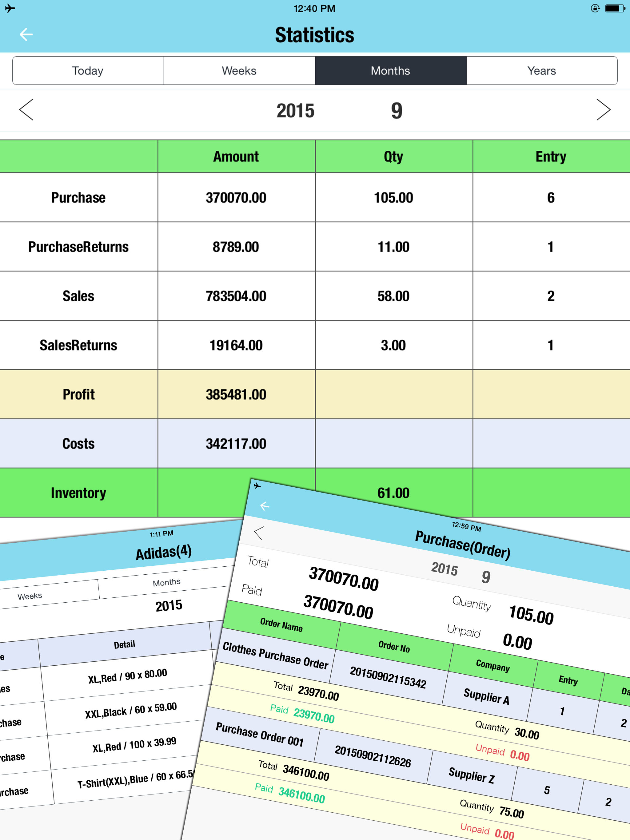Tap Company column header
The width and height of the screenshot is (630, 840).
point(493,665)
